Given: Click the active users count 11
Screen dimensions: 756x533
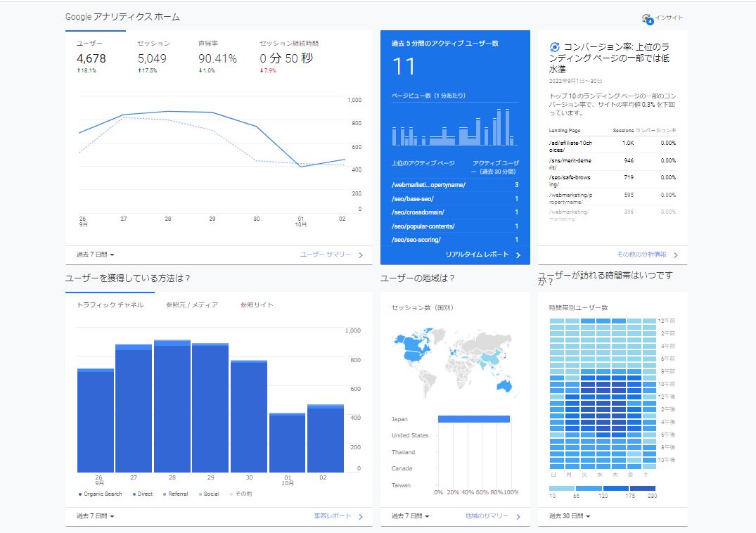Looking at the screenshot, I should coord(404,67).
